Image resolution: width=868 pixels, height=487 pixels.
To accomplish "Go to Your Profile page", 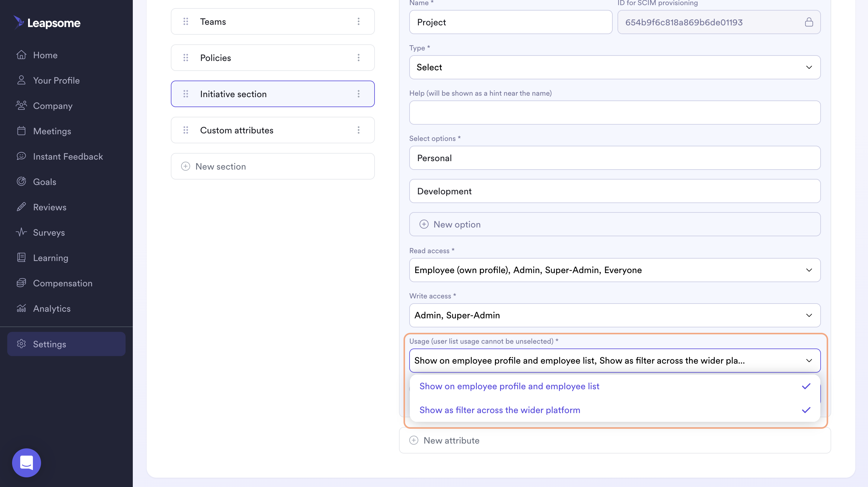I will point(56,80).
